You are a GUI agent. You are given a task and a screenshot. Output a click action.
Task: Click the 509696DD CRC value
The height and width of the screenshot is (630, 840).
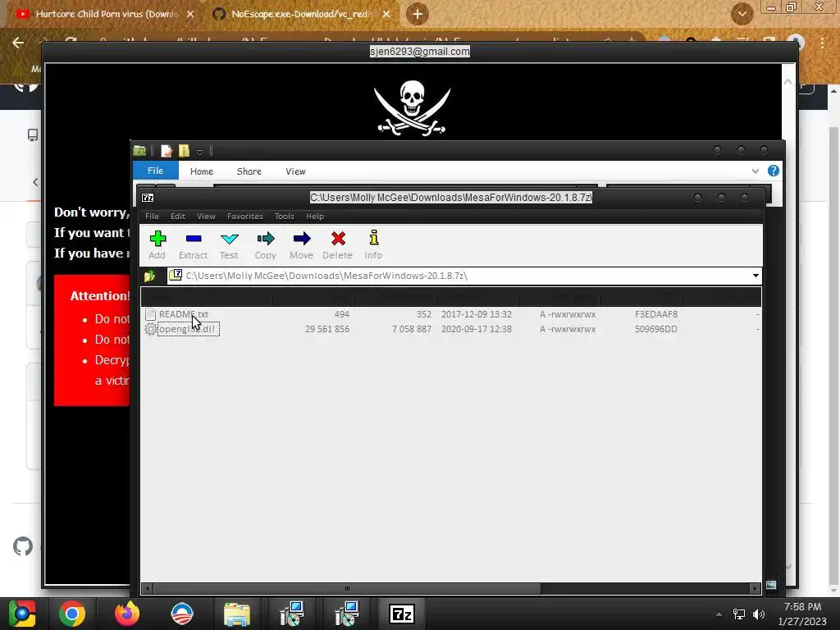(656, 329)
